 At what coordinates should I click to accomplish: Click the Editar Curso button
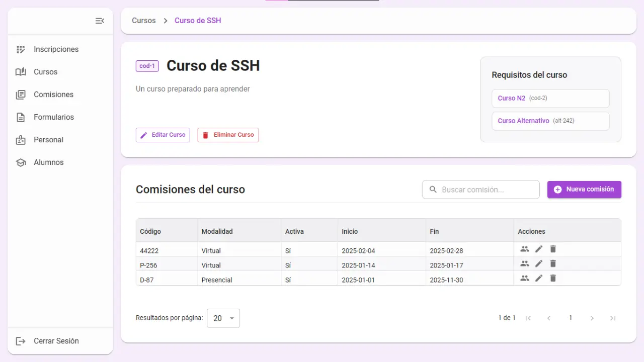pos(163,135)
